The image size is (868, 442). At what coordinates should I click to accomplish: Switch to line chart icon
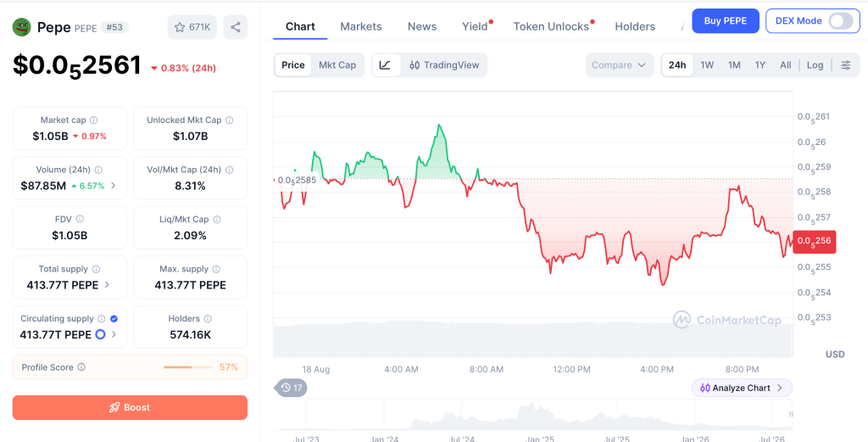[386, 65]
